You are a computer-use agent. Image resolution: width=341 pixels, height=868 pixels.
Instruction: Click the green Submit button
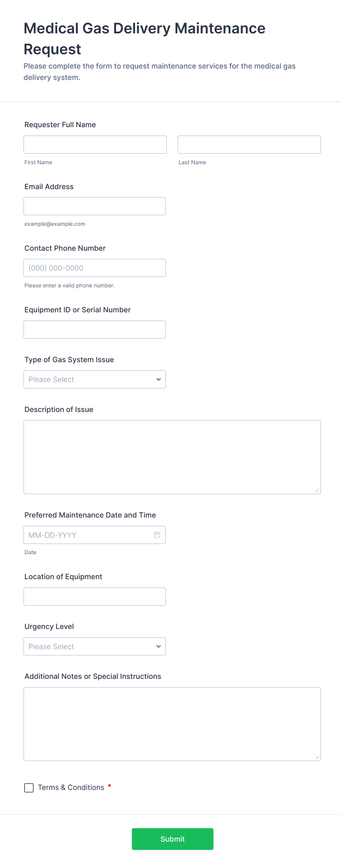172,839
